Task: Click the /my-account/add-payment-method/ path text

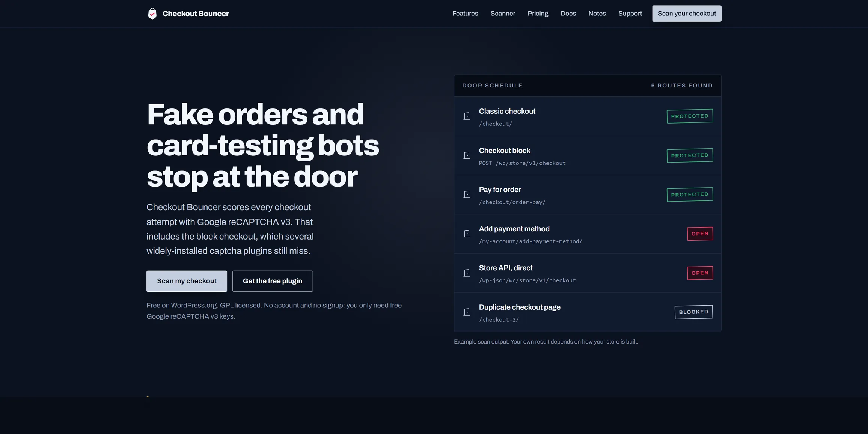Action: (530, 241)
